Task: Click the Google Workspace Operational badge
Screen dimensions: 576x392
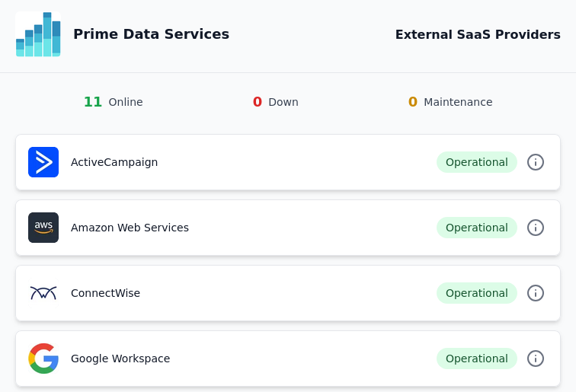Action: click(x=476, y=359)
